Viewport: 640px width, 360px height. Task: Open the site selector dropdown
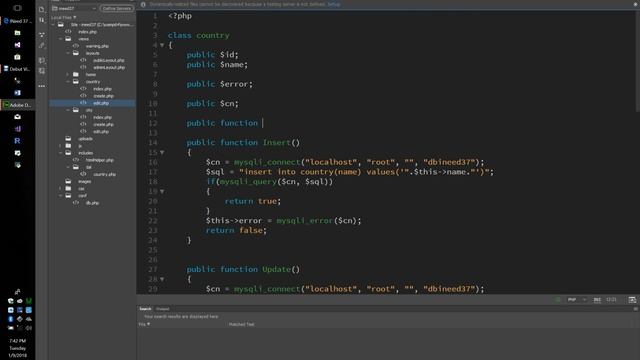coord(74,8)
